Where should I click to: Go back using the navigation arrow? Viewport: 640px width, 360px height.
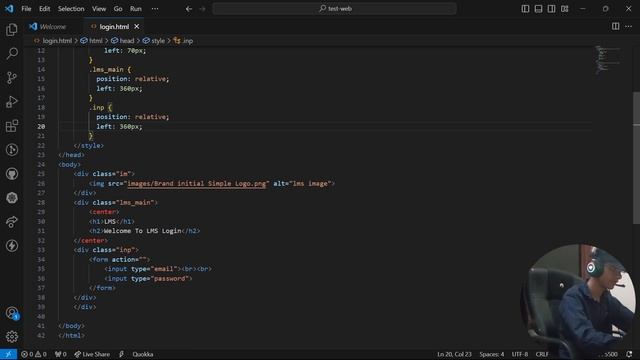(x=189, y=9)
